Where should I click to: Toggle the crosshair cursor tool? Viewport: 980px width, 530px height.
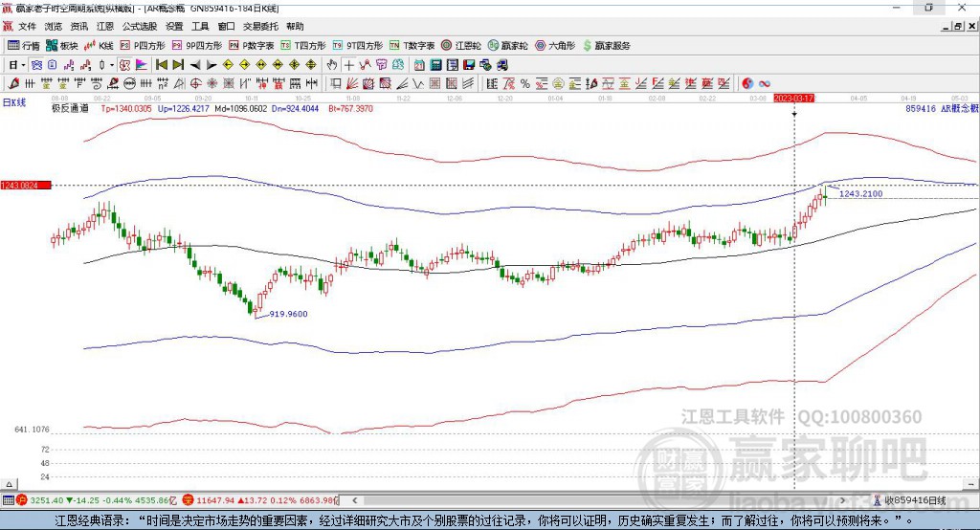[x=349, y=65]
